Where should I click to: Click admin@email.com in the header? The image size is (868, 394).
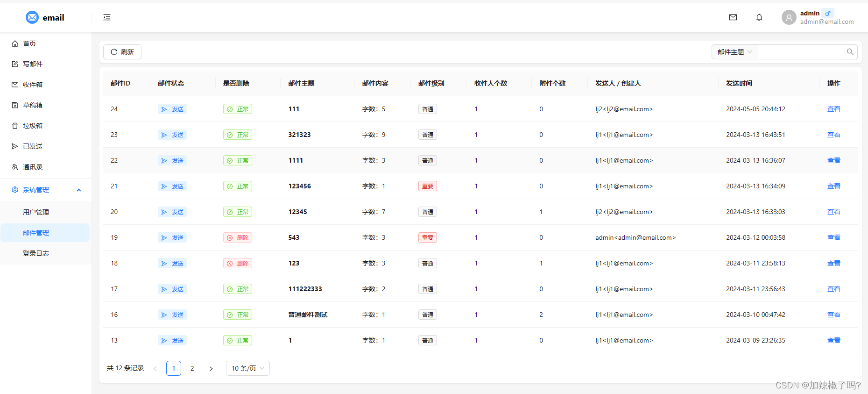827,21
